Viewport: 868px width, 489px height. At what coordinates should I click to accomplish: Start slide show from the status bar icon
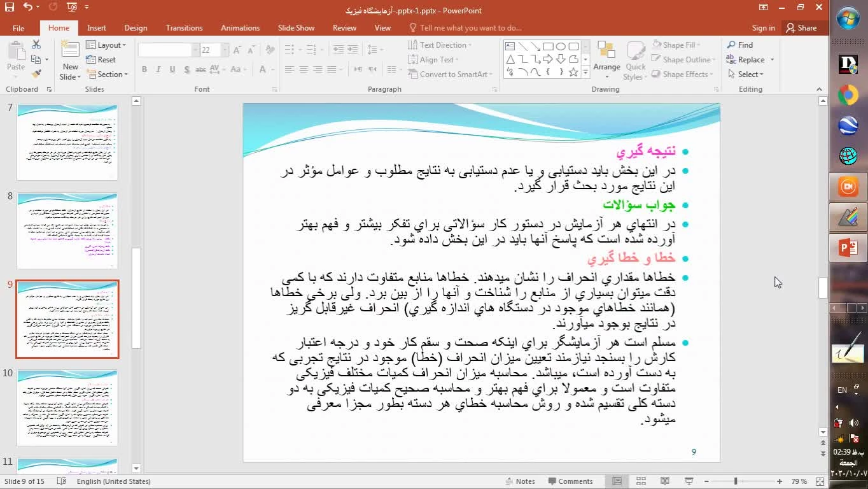tap(689, 481)
